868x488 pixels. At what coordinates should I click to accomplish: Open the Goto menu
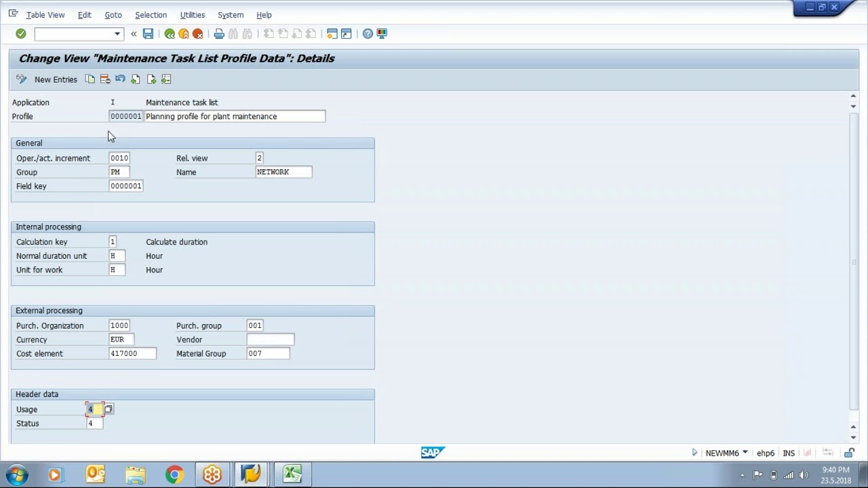[113, 15]
